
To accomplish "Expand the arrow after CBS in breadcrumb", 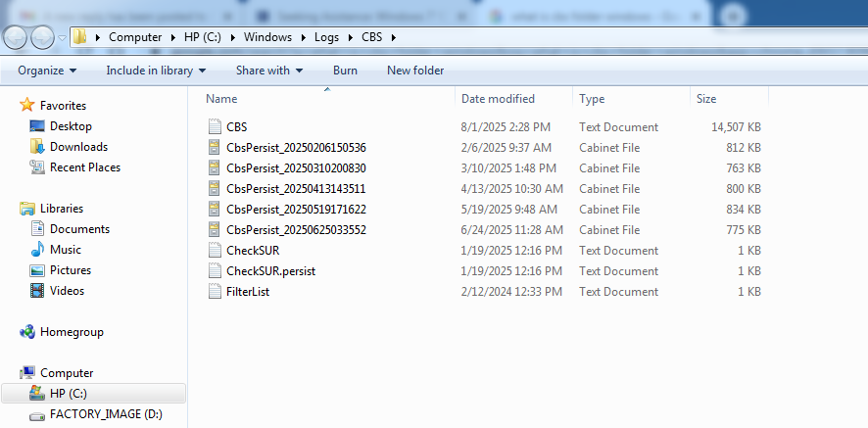I will (x=394, y=37).
